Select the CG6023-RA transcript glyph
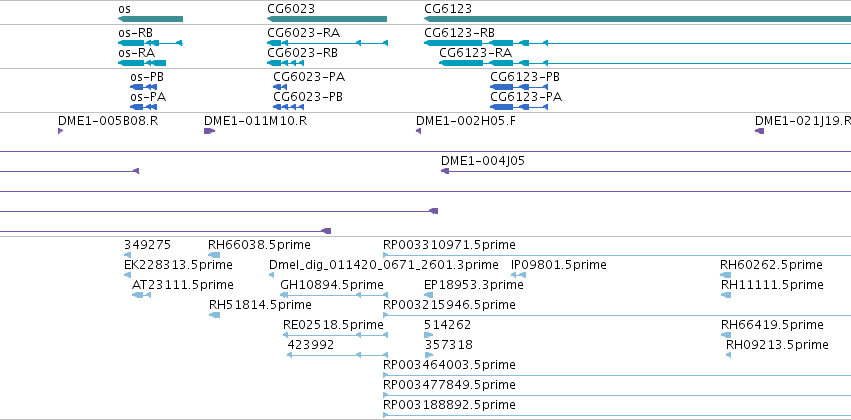This screenshot has width=851, height=420. click(x=327, y=43)
